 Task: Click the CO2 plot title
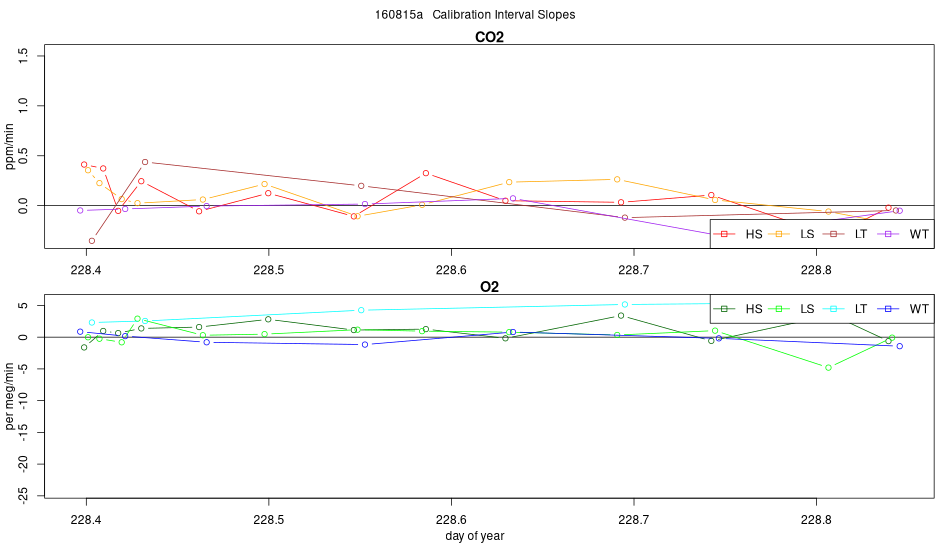coord(490,38)
